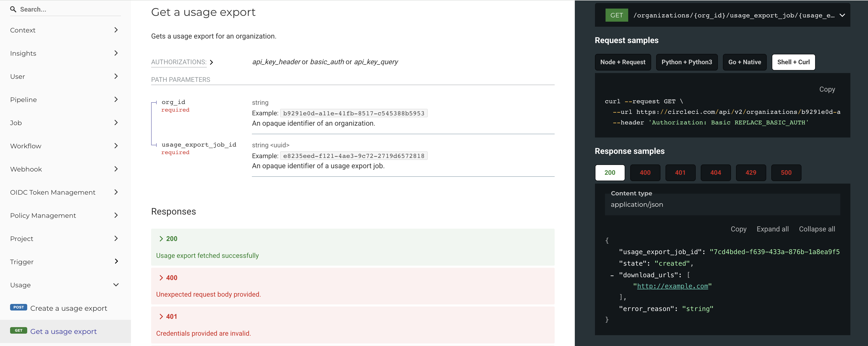Screen dimensions: 868x346
Task: Collapse the Usage sidebar section
Action: coord(116,285)
